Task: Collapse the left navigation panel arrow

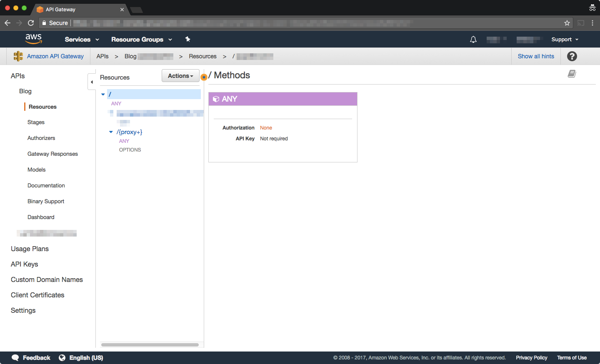Action: click(x=92, y=82)
